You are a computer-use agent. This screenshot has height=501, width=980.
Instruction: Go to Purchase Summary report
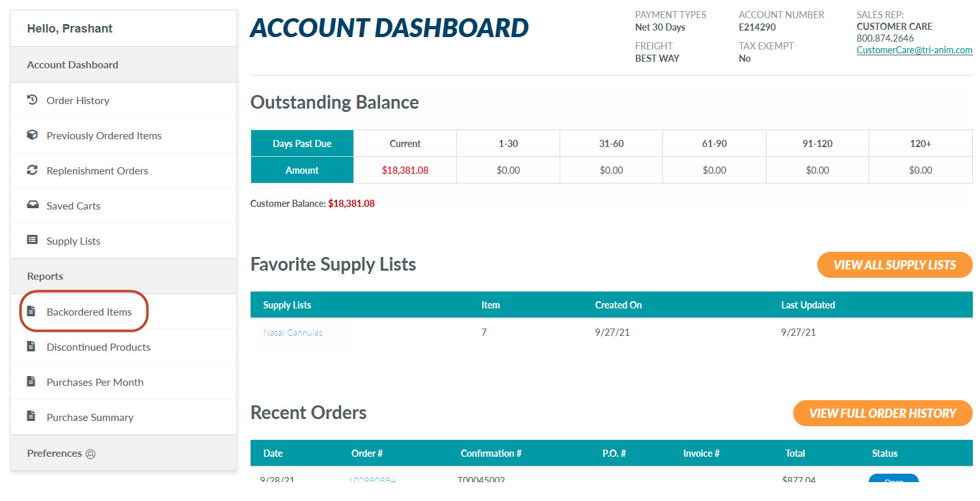pos(90,418)
